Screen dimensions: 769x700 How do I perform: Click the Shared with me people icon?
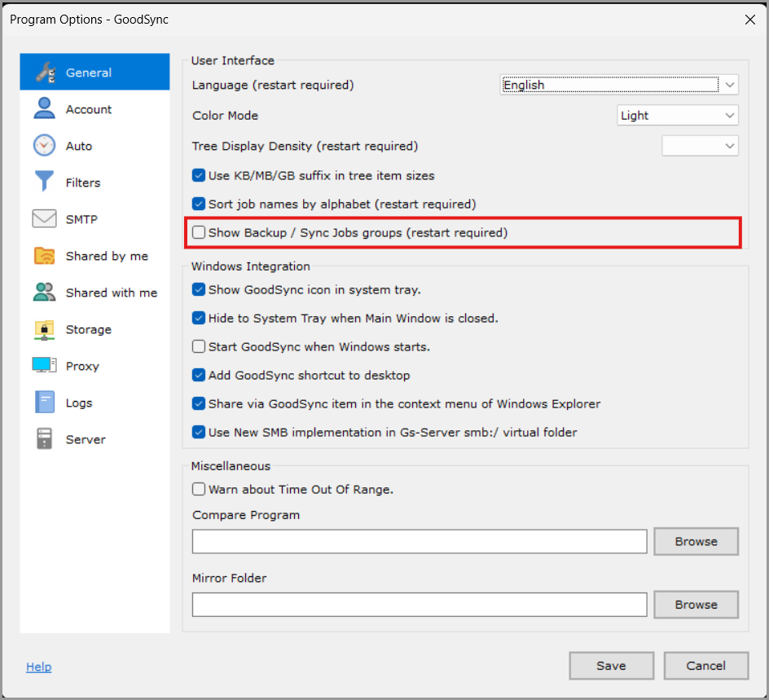click(44, 293)
